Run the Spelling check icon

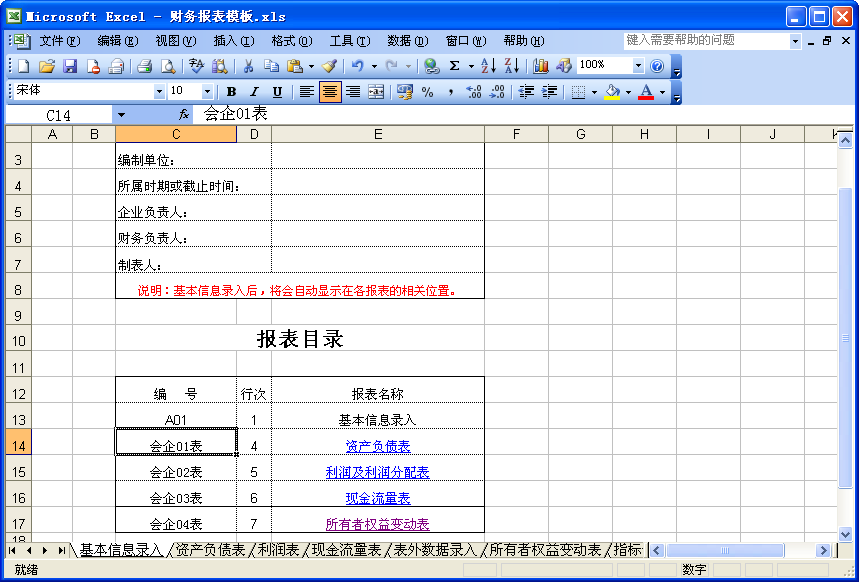point(196,66)
